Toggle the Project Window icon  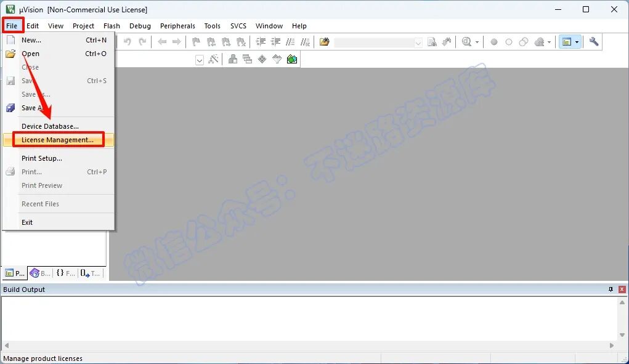pyautogui.click(x=566, y=42)
